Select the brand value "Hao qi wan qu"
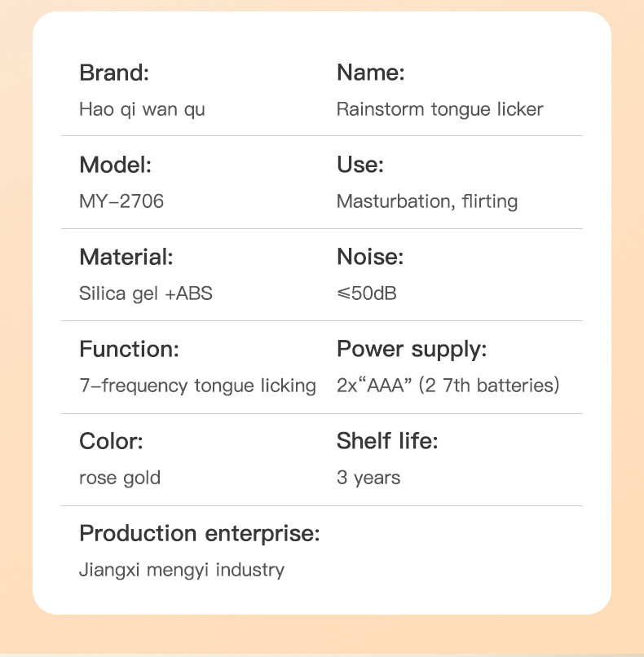644x657 pixels. tap(142, 109)
